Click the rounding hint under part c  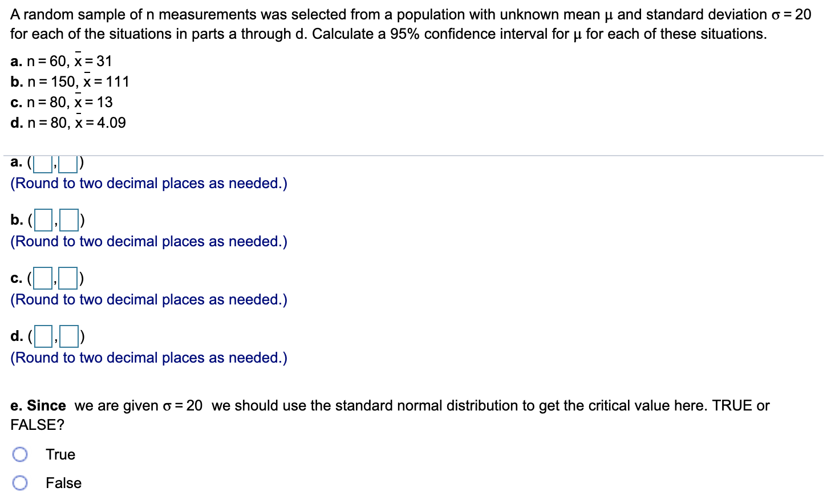coord(148,299)
